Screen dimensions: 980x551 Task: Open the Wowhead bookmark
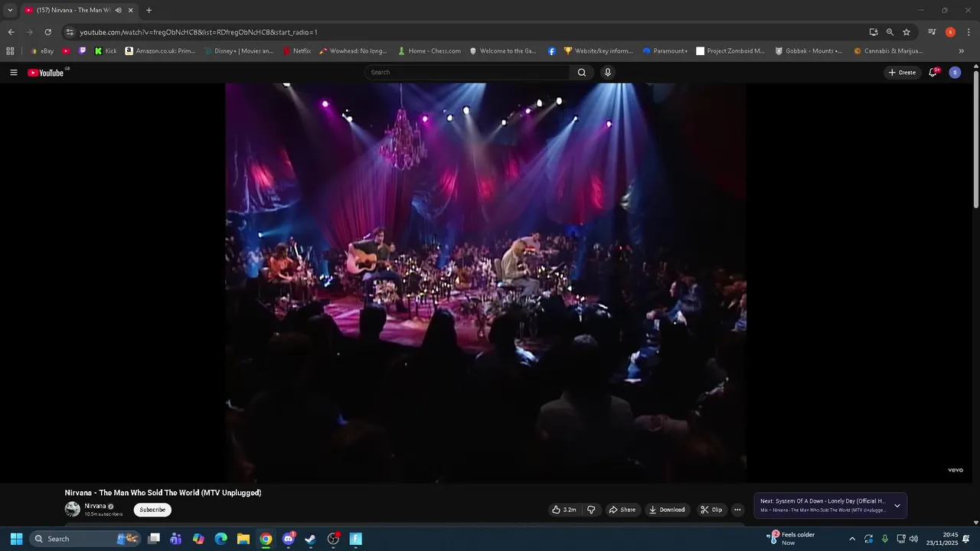pyautogui.click(x=354, y=51)
